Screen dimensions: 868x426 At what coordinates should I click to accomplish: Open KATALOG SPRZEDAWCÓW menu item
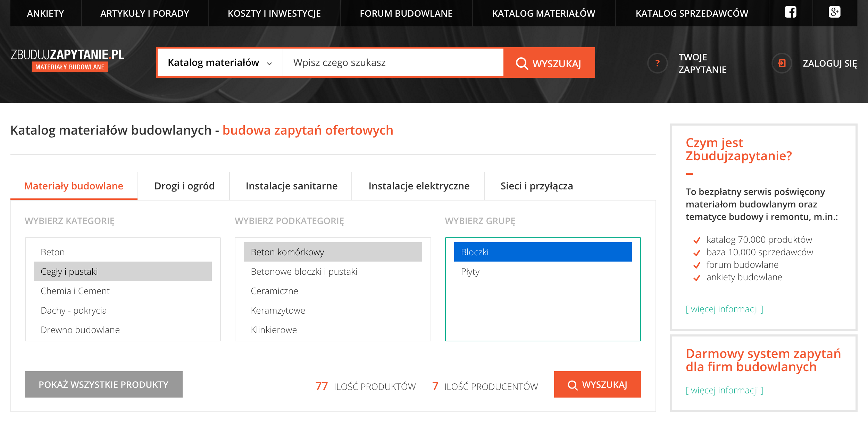(692, 13)
